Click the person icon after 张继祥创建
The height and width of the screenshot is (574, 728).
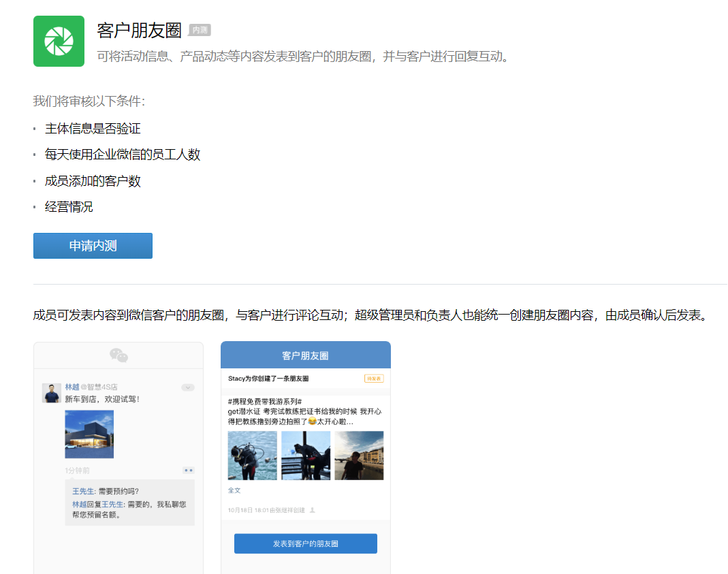coord(313,510)
